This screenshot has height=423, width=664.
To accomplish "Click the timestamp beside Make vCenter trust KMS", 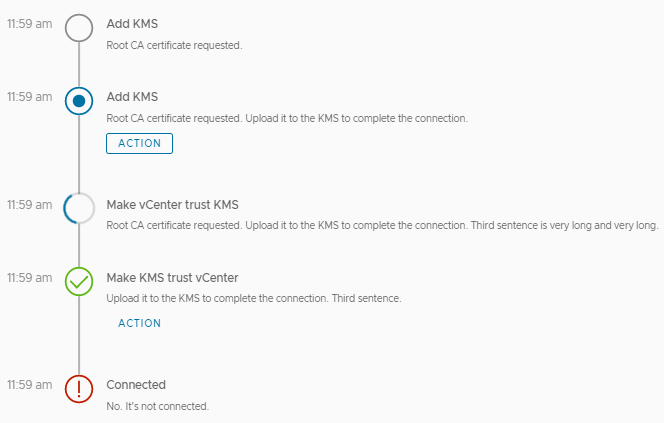I will 29,205.
